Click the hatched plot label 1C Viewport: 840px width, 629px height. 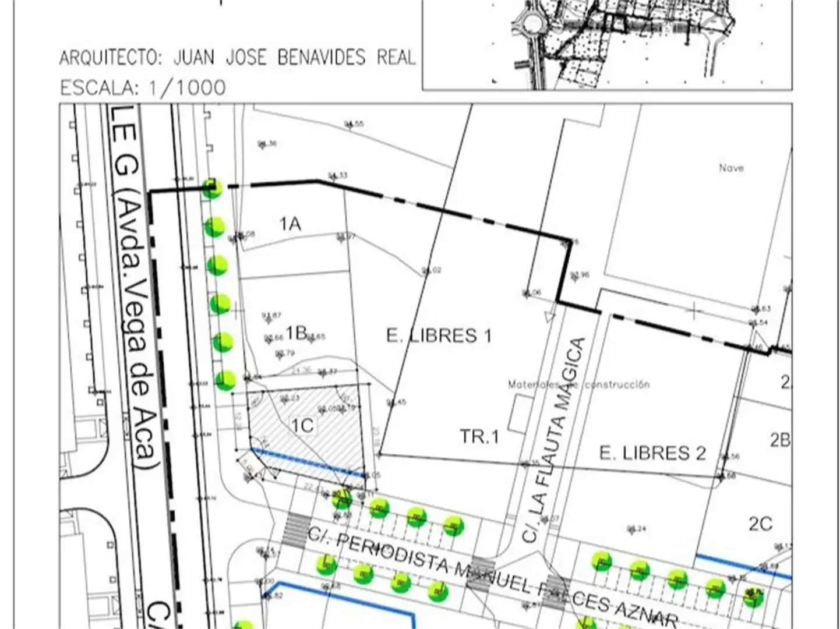pyautogui.click(x=302, y=425)
